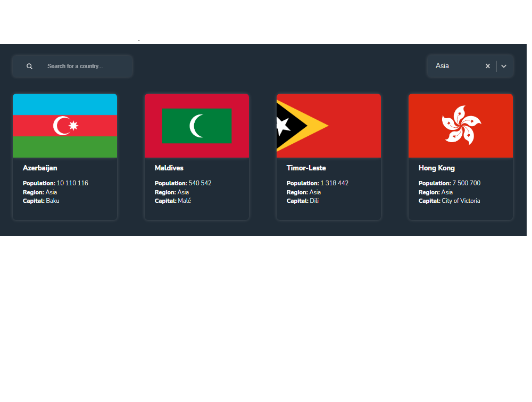Click the capital Dili text
This screenshot has width=532, height=402.
[x=315, y=201]
